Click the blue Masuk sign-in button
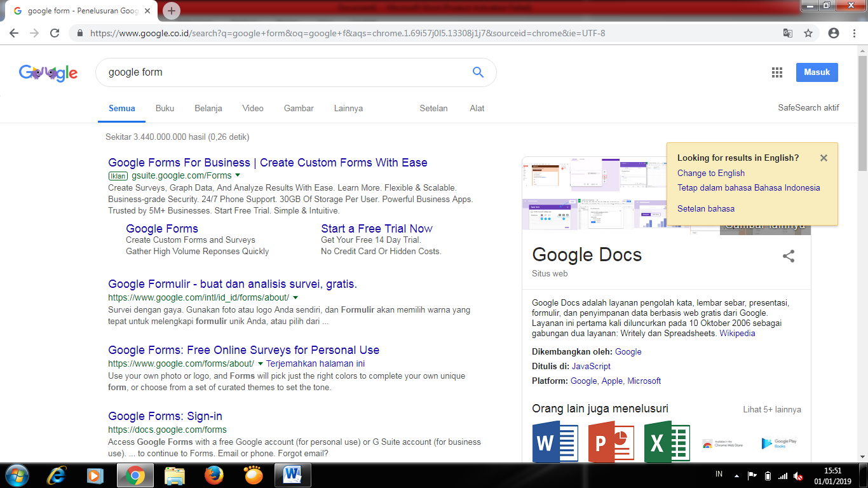Viewport: 868px width, 488px height. point(817,72)
